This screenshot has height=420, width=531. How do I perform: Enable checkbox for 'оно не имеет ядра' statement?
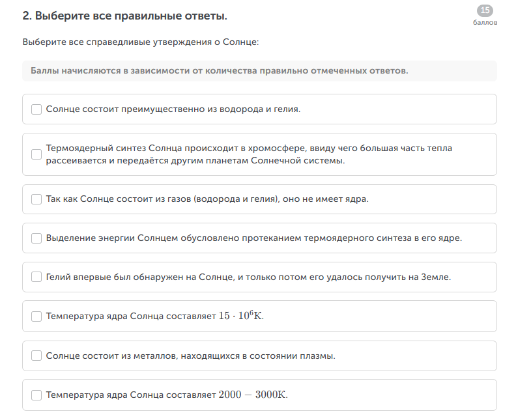pyautogui.click(x=36, y=199)
